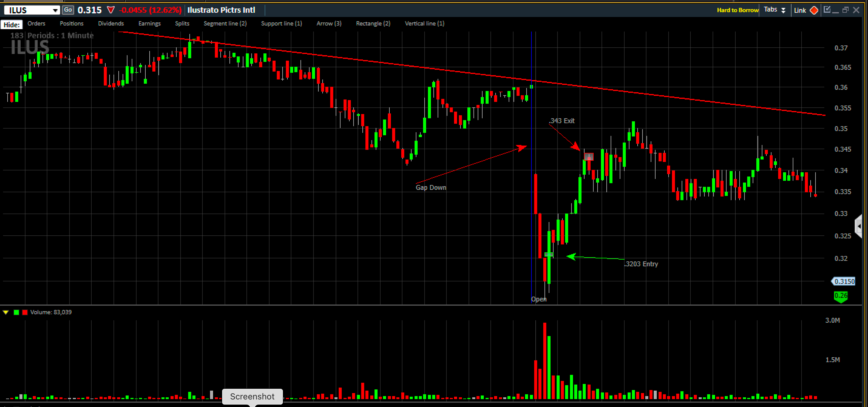
Task: Click the 0.3150 current price label
Action: (x=844, y=281)
